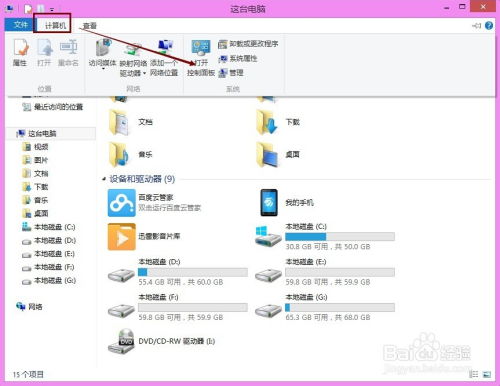Select 本地磁盘 (G:) in the navigation pane
The image size is (500, 386).
click(x=49, y=281)
